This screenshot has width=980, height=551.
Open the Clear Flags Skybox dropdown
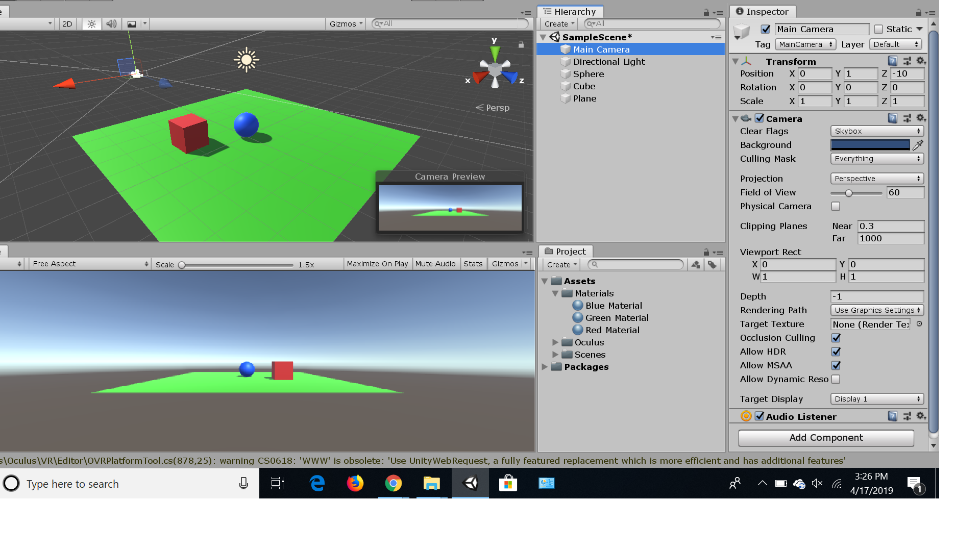click(876, 131)
